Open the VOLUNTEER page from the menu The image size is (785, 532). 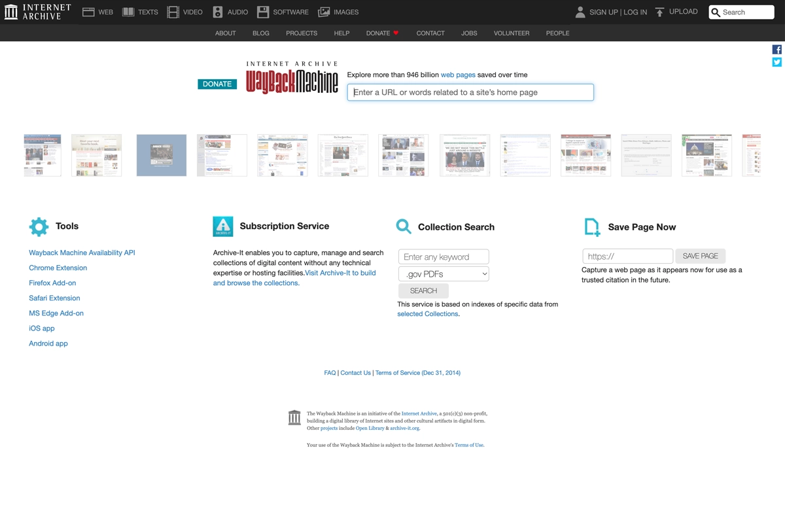(x=512, y=33)
